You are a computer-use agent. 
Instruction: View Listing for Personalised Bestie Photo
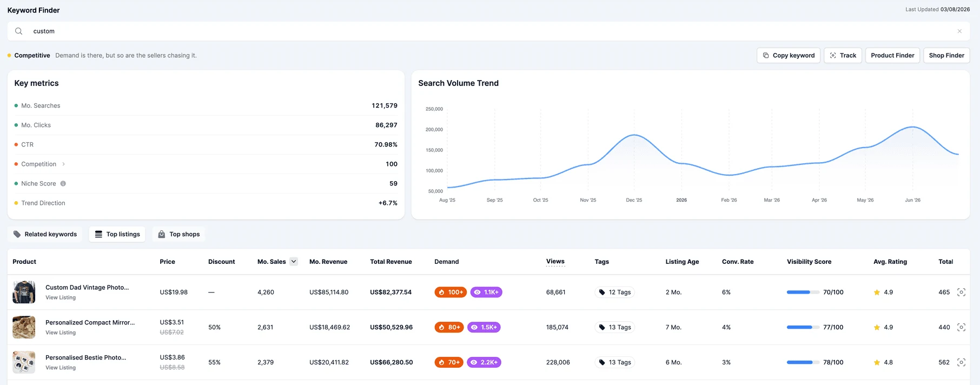61,368
